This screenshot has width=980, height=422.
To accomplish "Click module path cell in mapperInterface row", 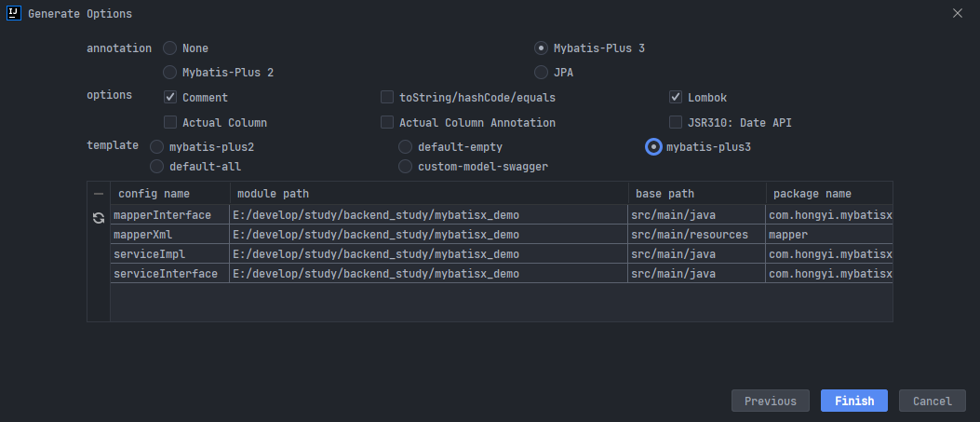I will pyautogui.click(x=429, y=215).
